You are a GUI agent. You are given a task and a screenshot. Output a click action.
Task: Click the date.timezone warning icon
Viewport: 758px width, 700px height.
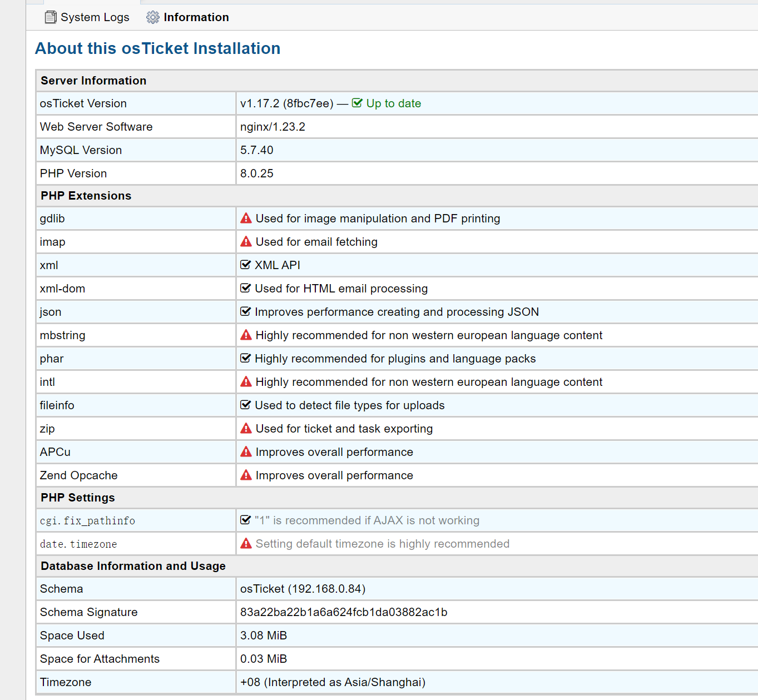tap(246, 544)
